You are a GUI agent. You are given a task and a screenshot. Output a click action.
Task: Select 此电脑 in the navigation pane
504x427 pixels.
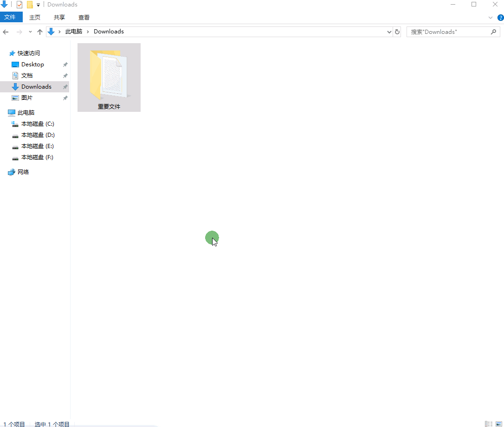click(26, 112)
